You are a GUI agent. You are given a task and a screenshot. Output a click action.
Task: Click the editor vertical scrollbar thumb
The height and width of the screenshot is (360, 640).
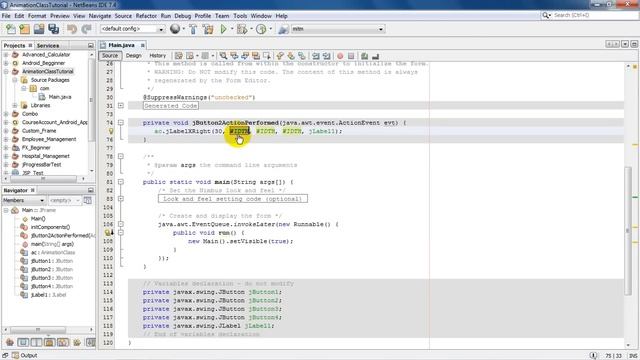click(x=628, y=230)
